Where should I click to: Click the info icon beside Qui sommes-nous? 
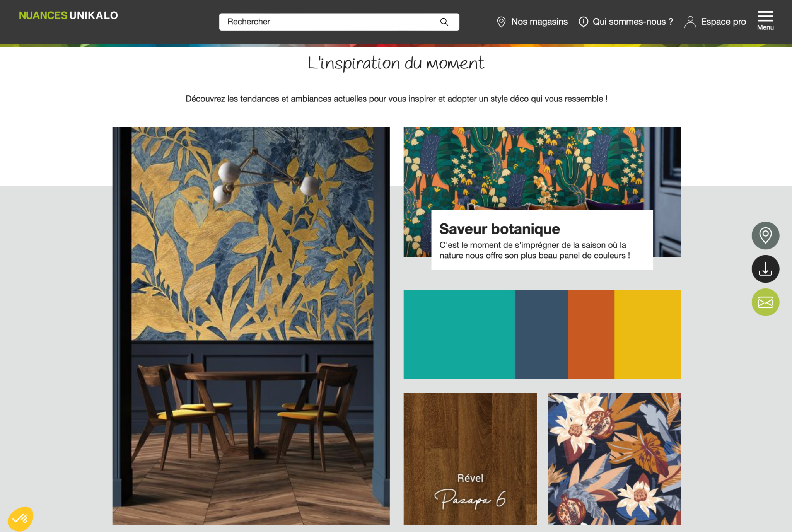click(x=583, y=22)
